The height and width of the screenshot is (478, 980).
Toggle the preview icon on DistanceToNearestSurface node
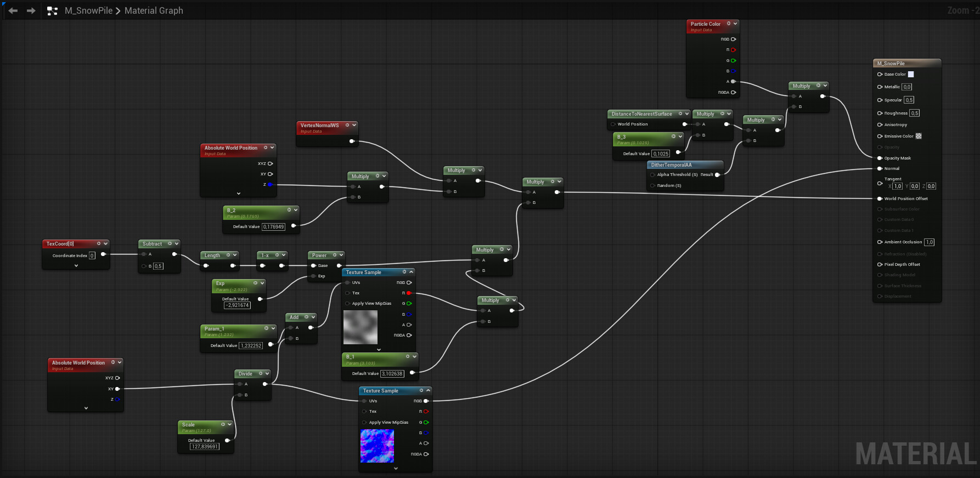click(680, 114)
